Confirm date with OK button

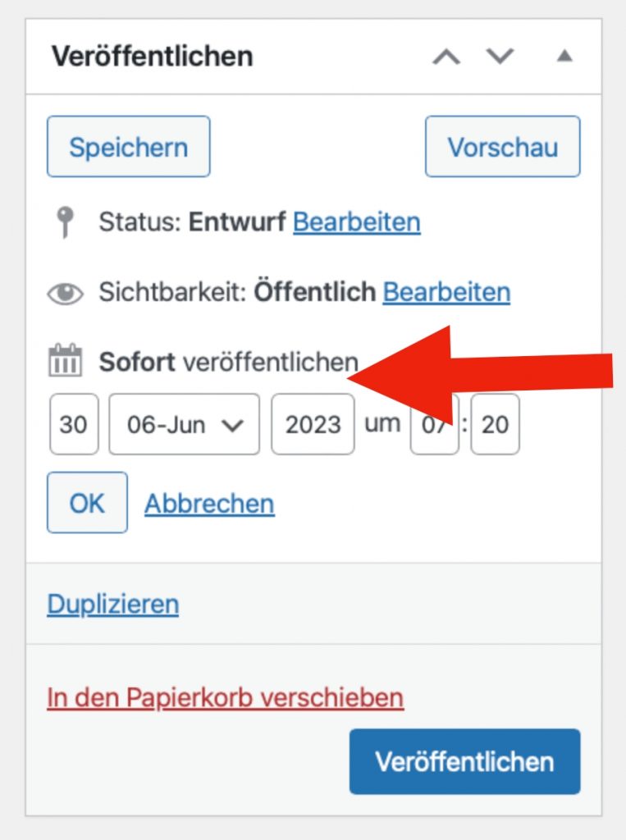pos(87,503)
